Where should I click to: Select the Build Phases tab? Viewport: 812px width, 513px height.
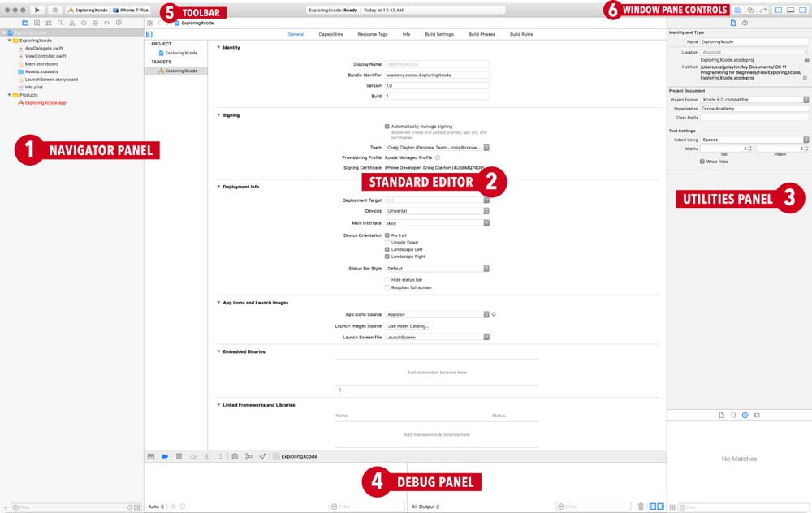pyautogui.click(x=482, y=34)
